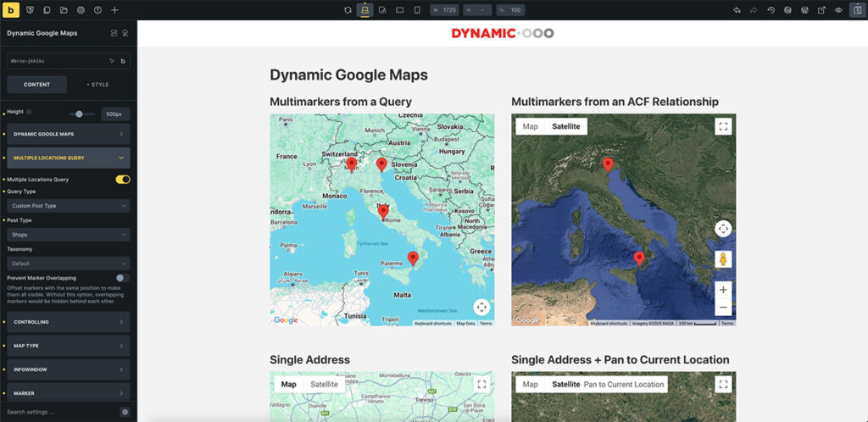868x422 pixels.
Task: Expand the Map Type section
Action: [69, 346]
